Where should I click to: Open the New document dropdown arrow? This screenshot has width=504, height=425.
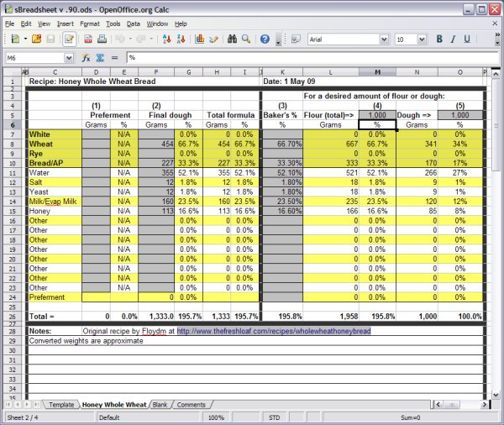(x=25, y=39)
